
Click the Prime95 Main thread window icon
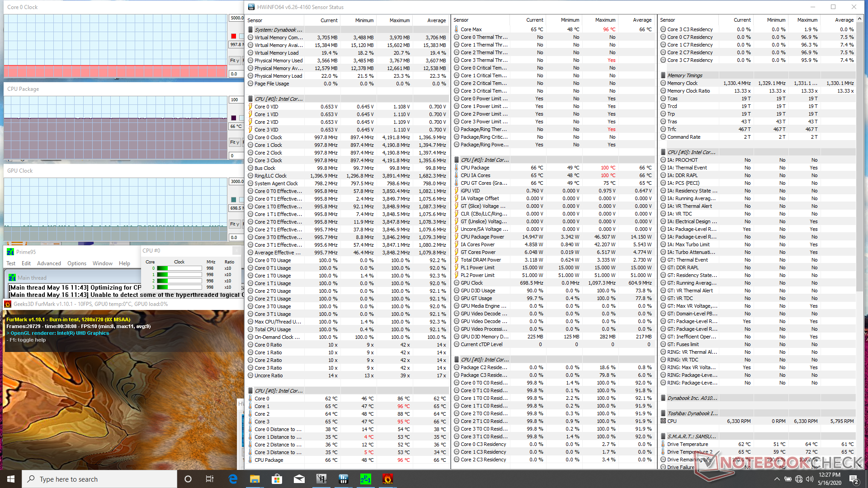pyautogui.click(x=13, y=277)
